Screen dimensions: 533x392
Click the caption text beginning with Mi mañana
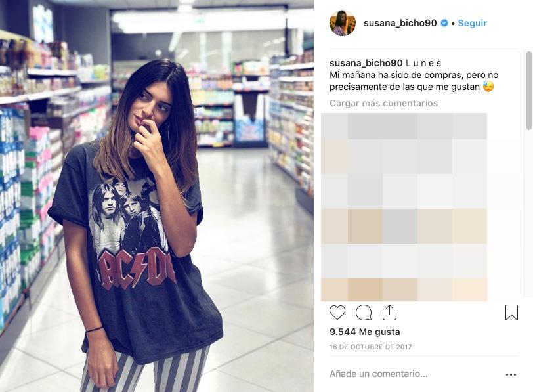pyautogui.click(x=412, y=81)
